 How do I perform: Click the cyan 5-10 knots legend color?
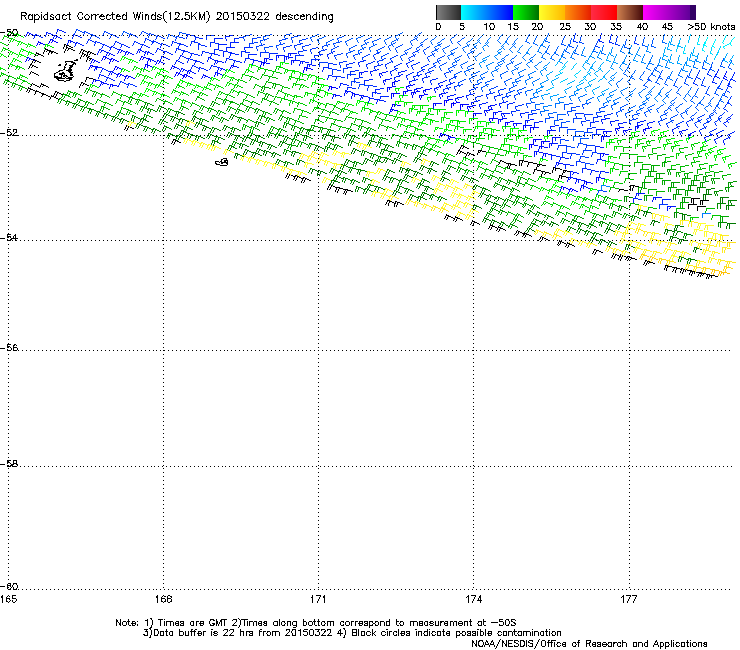[474, 12]
